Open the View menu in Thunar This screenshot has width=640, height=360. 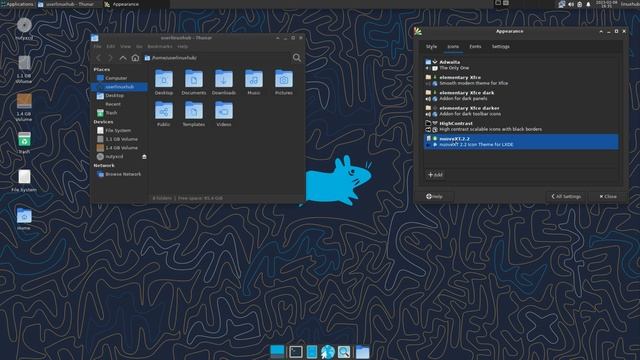125,47
